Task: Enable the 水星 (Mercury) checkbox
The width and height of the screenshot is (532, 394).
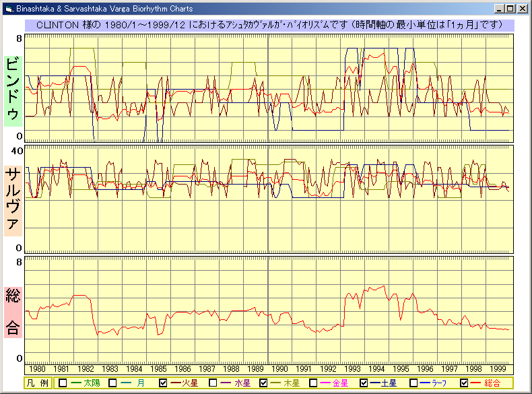Action: (x=213, y=383)
